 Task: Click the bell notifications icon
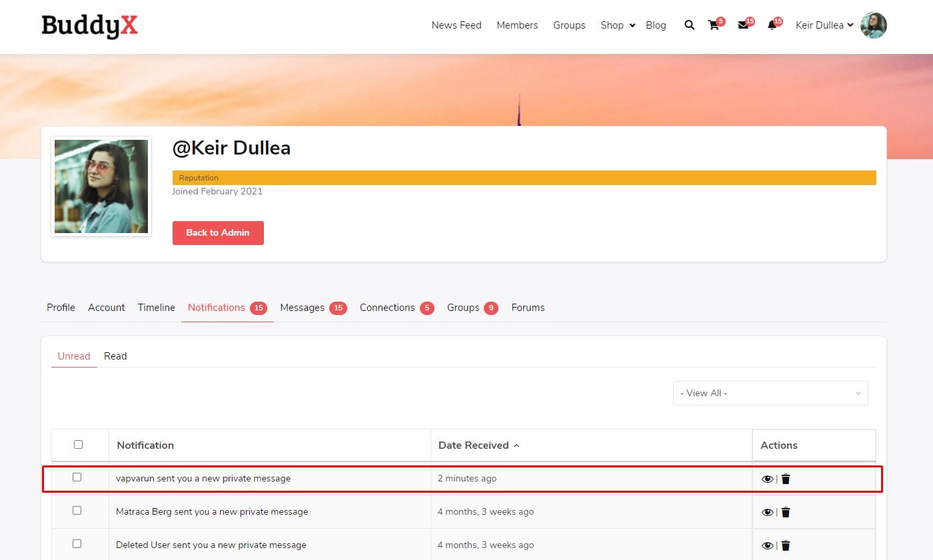pyautogui.click(x=772, y=25)
